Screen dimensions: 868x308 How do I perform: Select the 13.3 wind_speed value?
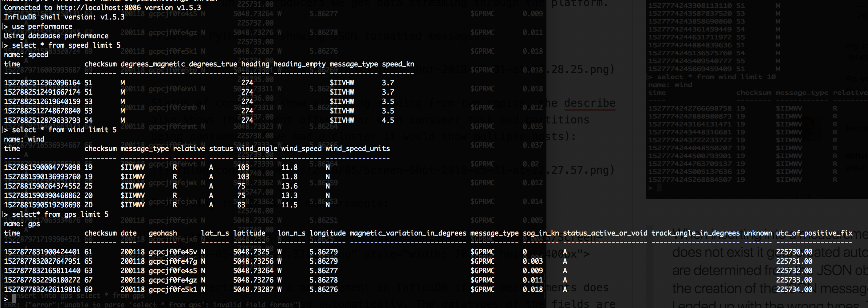290,196
